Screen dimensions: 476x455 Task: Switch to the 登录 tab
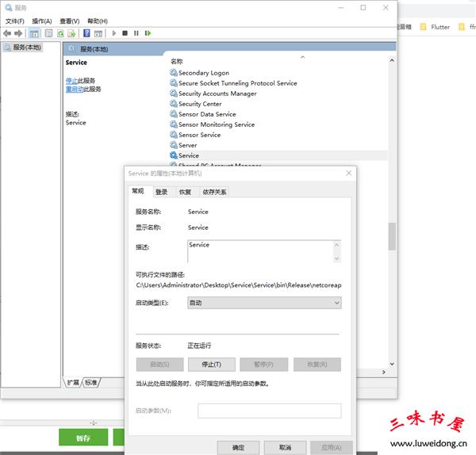tap(161, 192)
